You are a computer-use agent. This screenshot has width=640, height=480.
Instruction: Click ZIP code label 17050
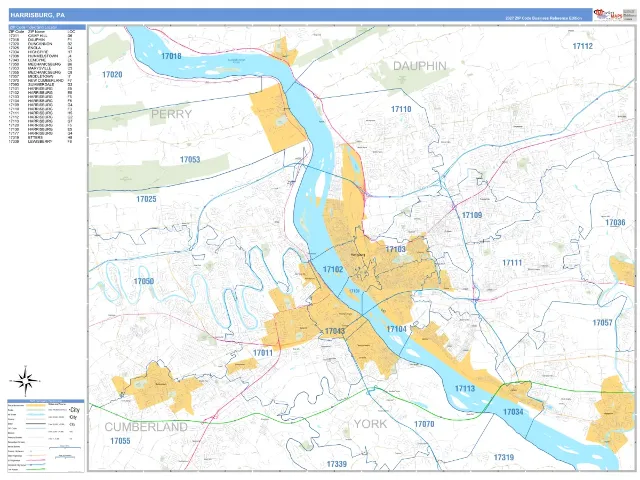pyautogui.click(x=144, y=281)
